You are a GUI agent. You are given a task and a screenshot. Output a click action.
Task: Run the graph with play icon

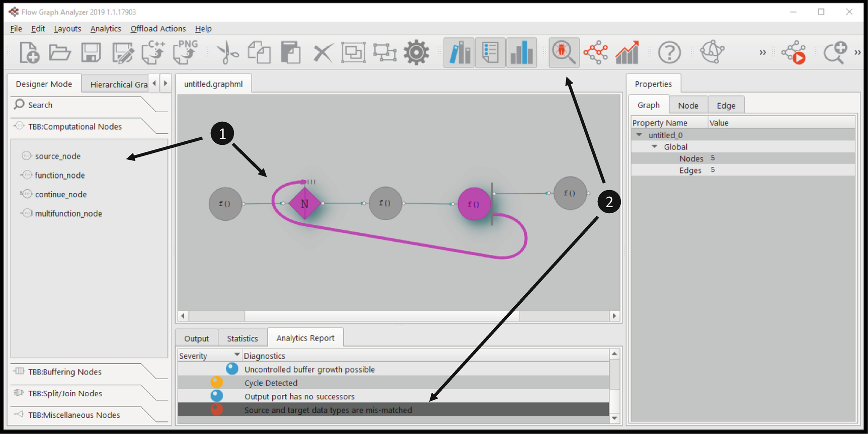(x=794, y=52)
